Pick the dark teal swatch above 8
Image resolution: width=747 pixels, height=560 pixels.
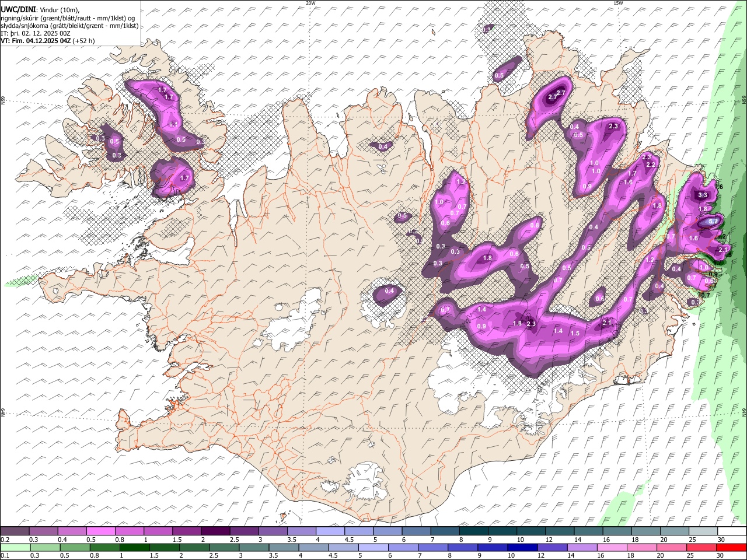click(473, 531)
